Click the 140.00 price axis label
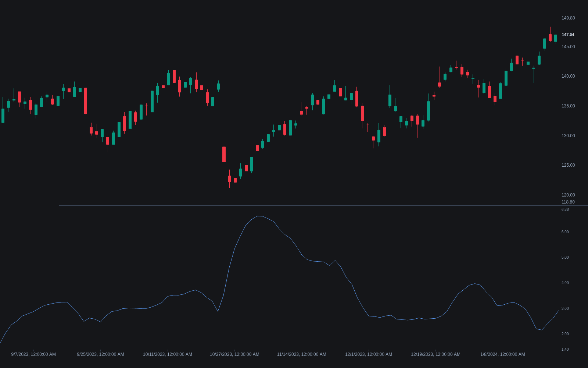This screenshot has width=588, height=368. click(568, 76)
